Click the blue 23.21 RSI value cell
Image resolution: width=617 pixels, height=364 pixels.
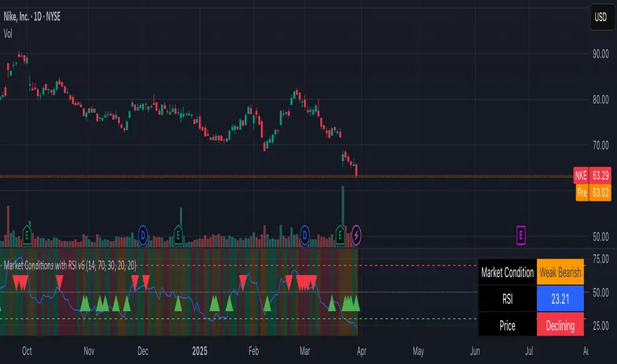point(560,298)
